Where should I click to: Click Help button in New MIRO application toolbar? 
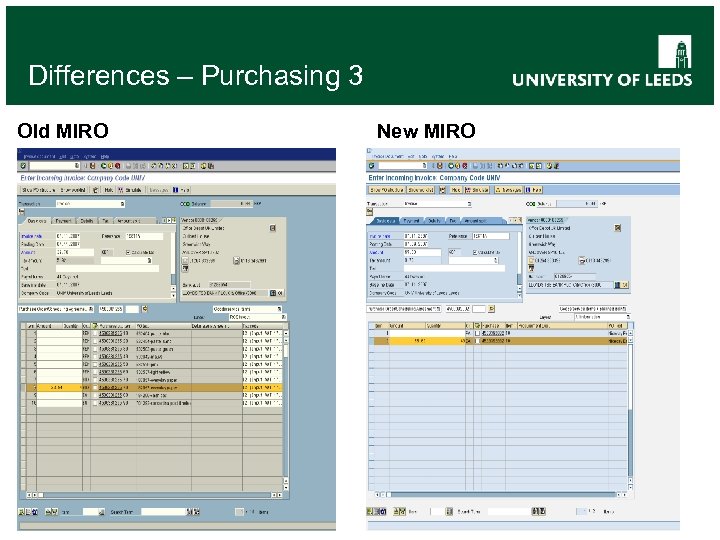pos(534,190)
